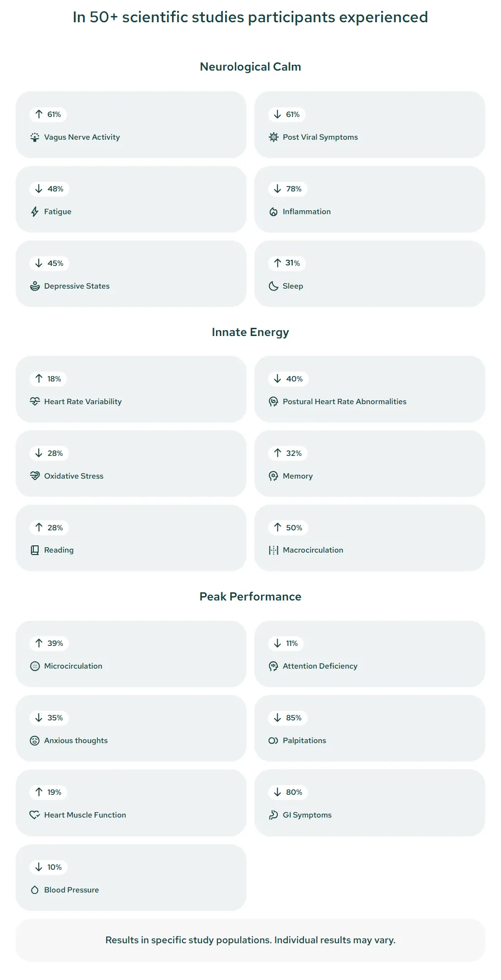
Task: Click the Fatigue lightning bolt icon
Action: click(35, 212)
